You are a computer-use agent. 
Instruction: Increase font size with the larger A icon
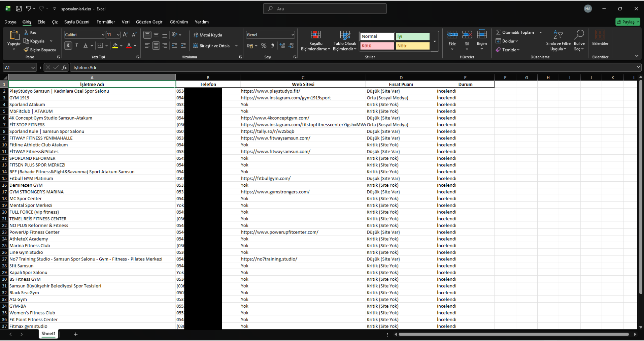click(125, 35)
